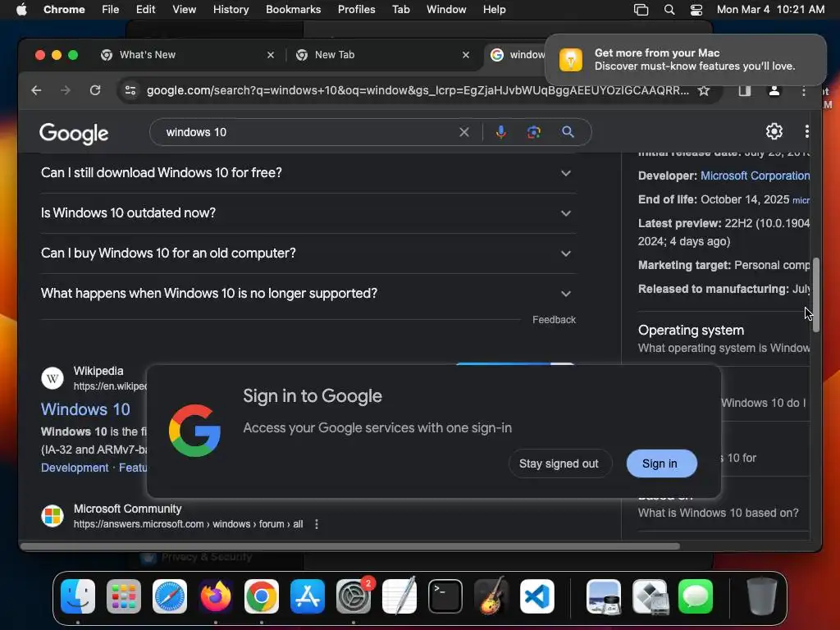Open Launchpad from the Dock

coord(124,596)
